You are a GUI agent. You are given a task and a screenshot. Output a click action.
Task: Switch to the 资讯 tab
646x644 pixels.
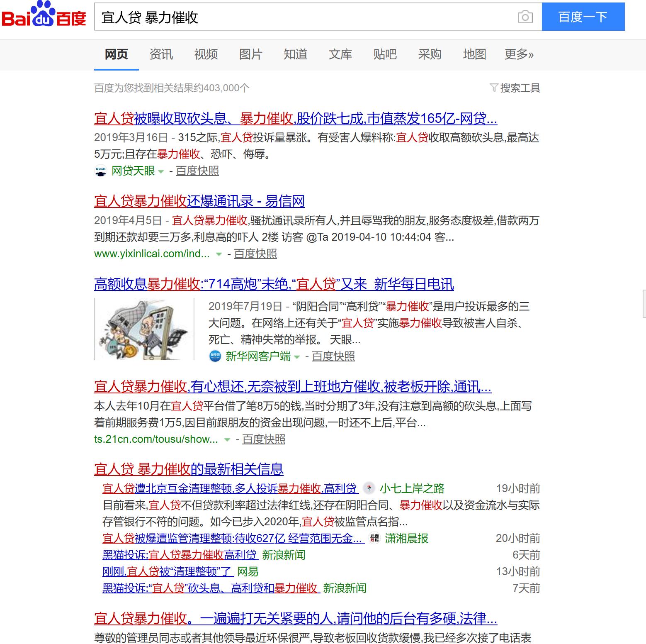tap(160, 54)
